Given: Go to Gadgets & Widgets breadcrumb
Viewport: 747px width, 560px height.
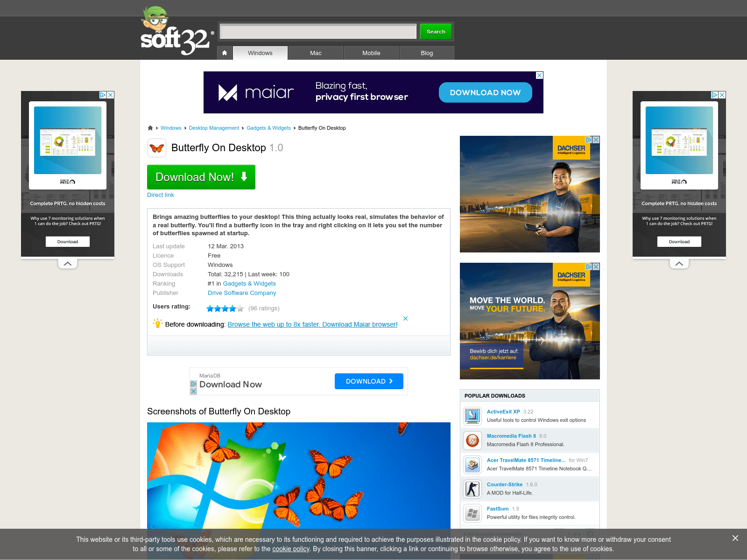Looking at the screenshot, I should [268, 128].
